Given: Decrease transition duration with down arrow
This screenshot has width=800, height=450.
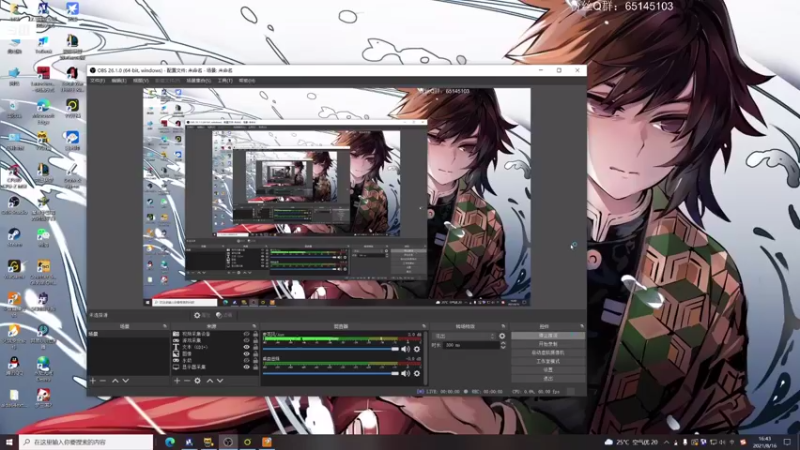Looking at the screenshot, I should pos(503,347).
